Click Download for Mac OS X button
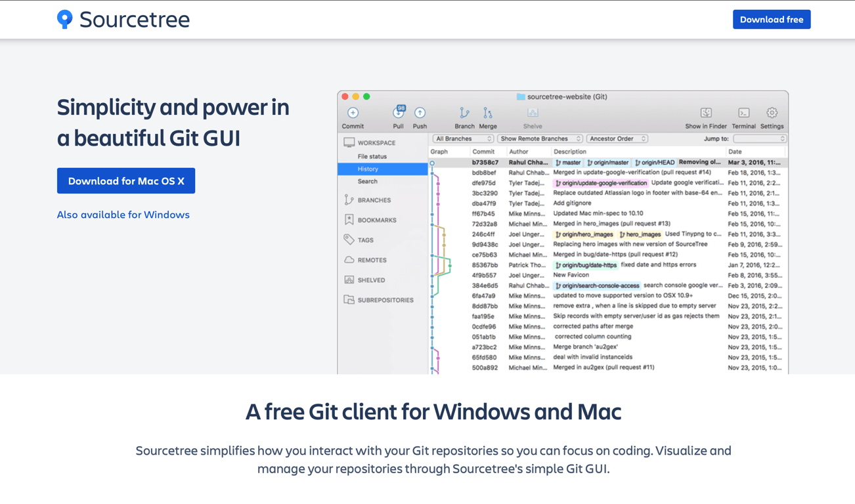 (126, 180)
